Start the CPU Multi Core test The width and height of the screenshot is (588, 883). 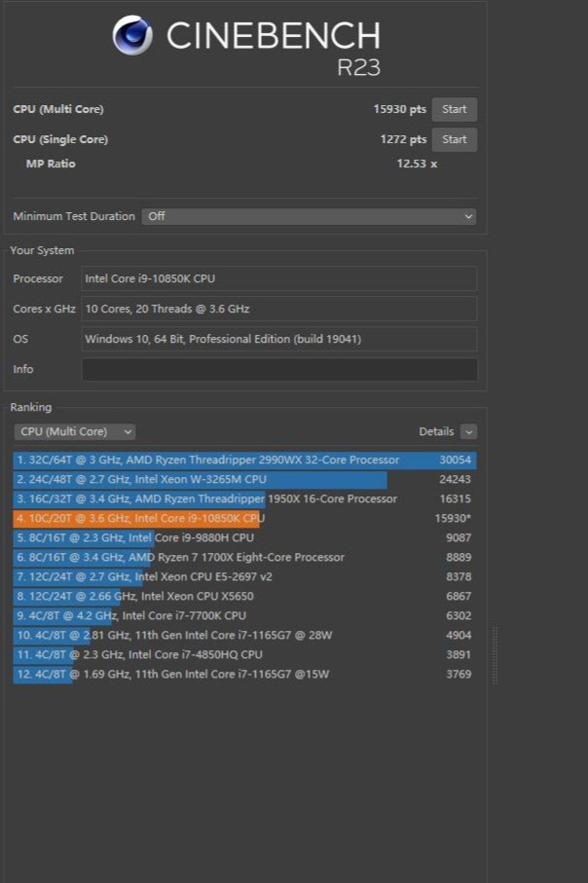454,109
